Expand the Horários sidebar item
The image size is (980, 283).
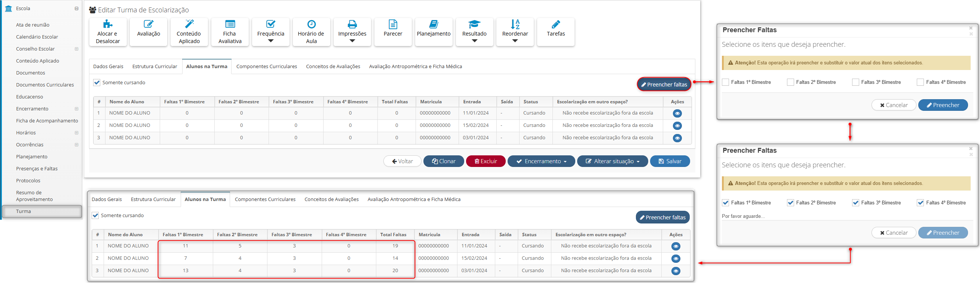76,133
